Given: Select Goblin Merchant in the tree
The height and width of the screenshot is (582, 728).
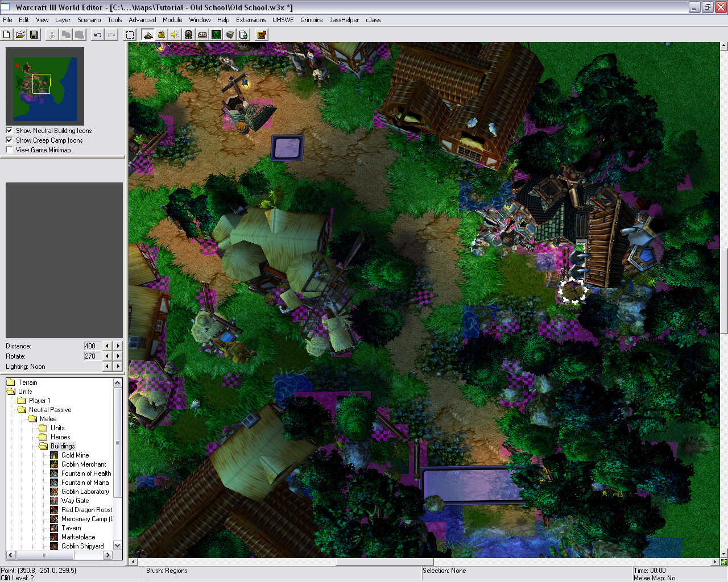Looking at the screenshot, I should tap(84, 464).
